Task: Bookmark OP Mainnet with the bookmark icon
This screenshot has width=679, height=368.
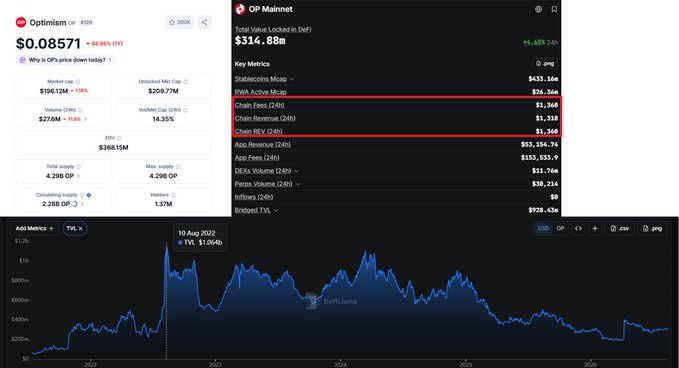Action: 554,9
